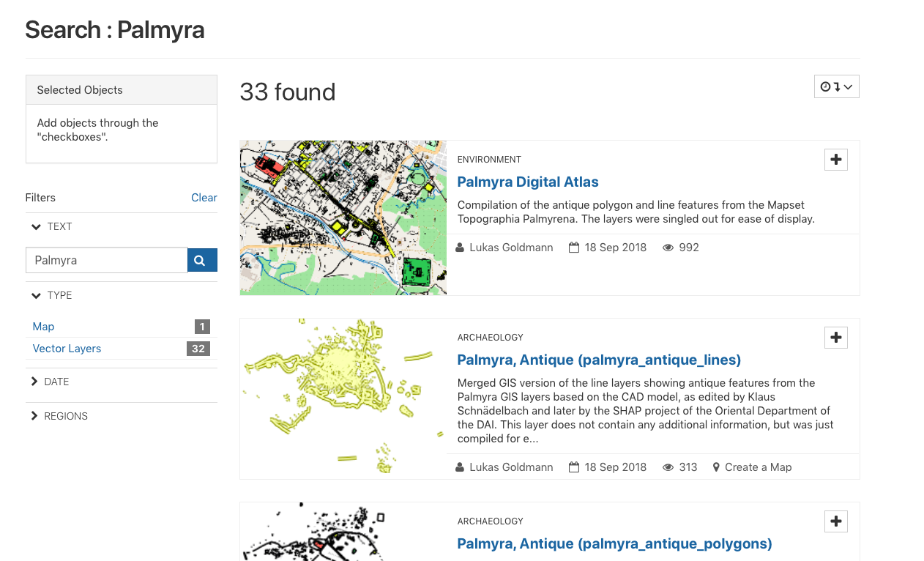The width and height of the screenshot is (924, 561).
Task: Click Lukas Goldmann under palmyra_antique_lines
Action: pyautogui.click(x=511, y=467)
